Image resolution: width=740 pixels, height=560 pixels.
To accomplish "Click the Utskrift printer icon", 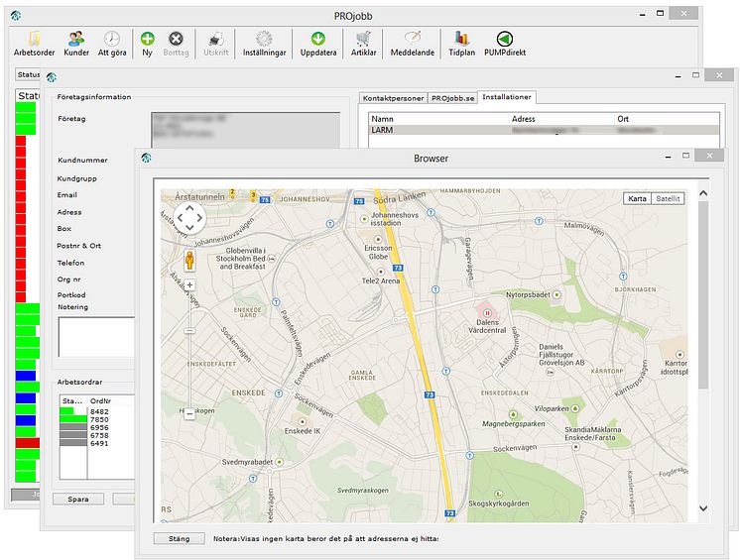I will point(215,44).
